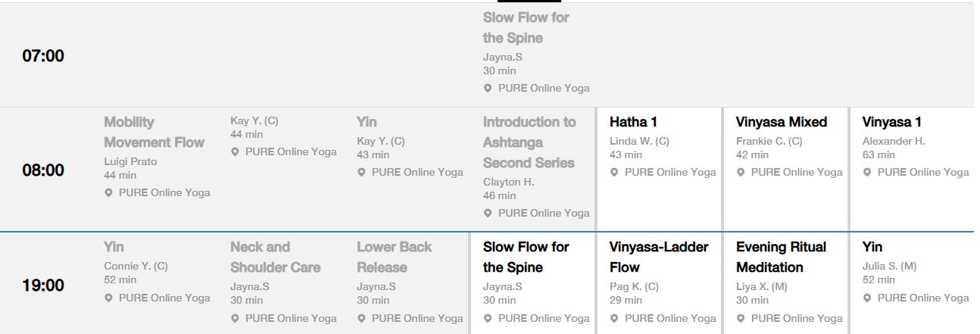The height and width of the screenshot is (334, 980).
Task: Click the 08:00 time slot label
Action: pyautogui.click(x=43, y=170)
